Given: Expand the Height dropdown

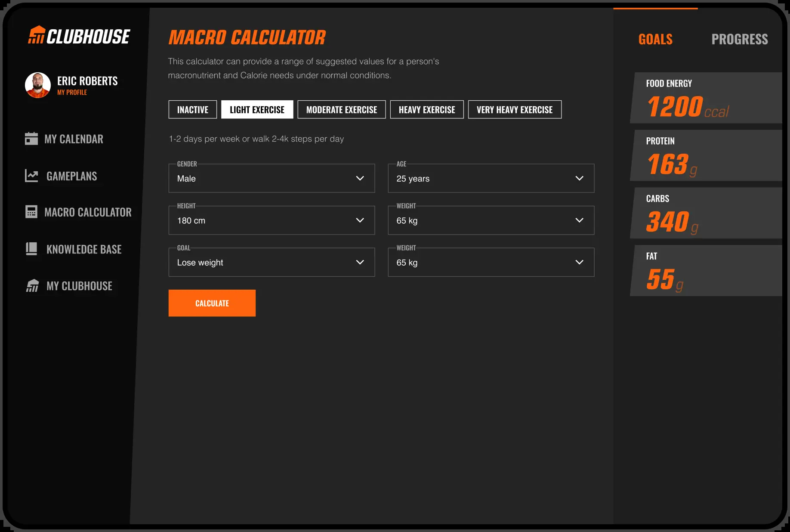Looking at the screenshot, I should 272,220.
